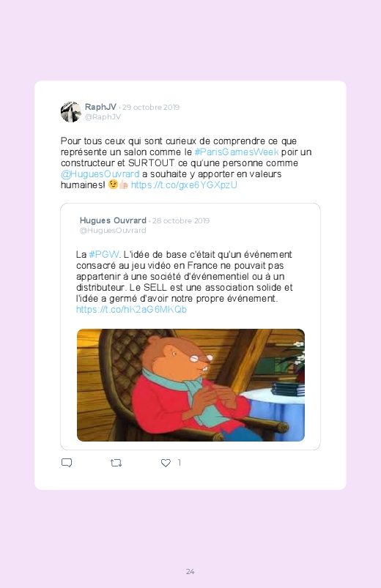
Task: Open the cartoon beaver image
Action: point(190,385)
